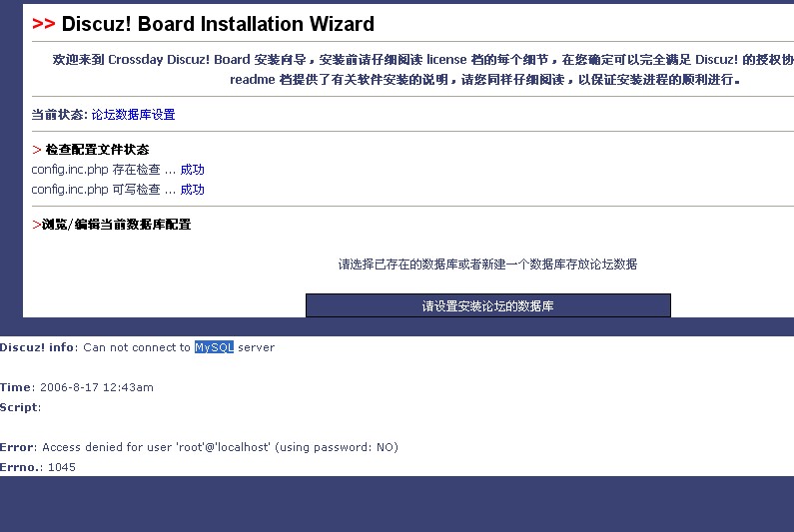Image resolution: width=794 pixels, height=532 pixels.
Task: Click the error number '1045'
Action: pos(62,467)
